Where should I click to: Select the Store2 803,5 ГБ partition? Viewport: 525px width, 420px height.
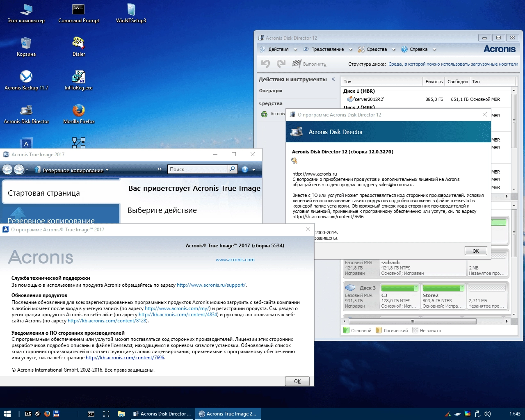click(x=443, y=297)
